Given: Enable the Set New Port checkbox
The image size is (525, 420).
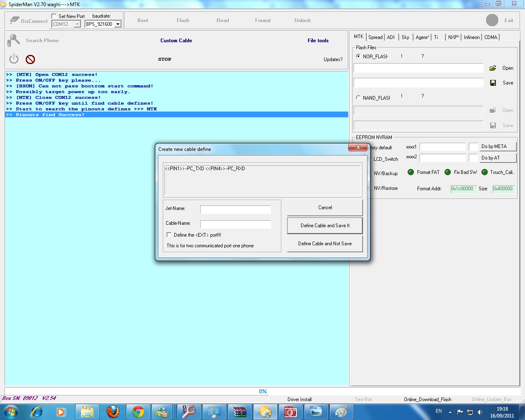Looking at the screenshot, I should [x=54, y=16].
